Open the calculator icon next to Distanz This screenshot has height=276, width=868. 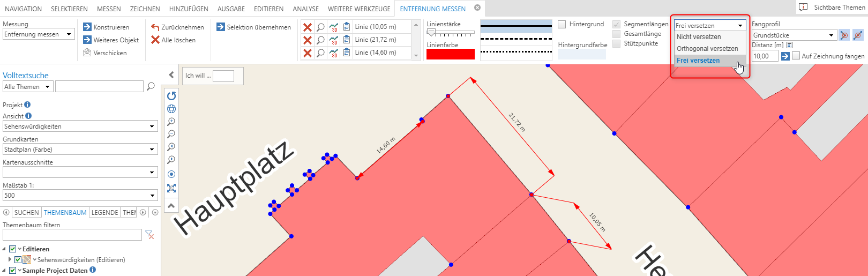789,45
